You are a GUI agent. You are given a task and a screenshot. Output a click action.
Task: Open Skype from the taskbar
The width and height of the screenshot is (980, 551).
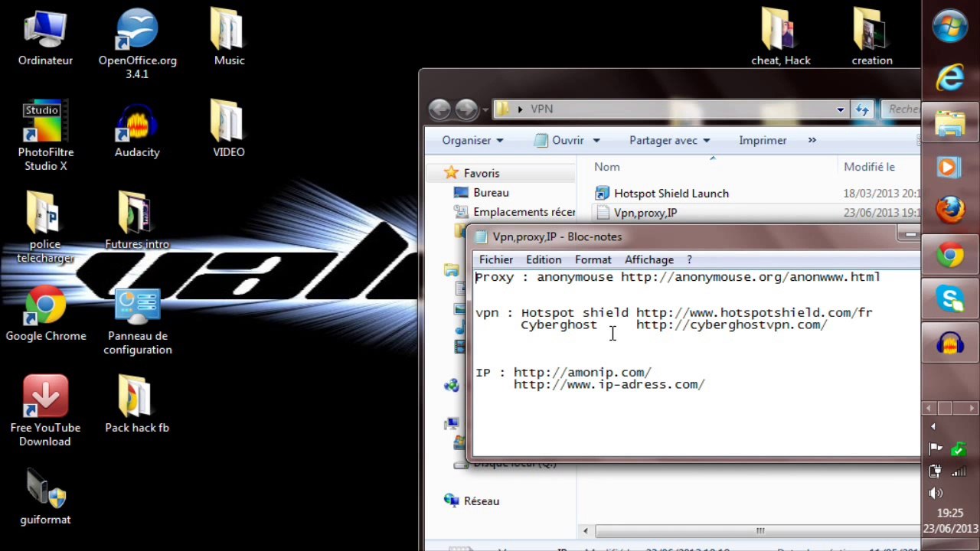(x=950, y=300)
